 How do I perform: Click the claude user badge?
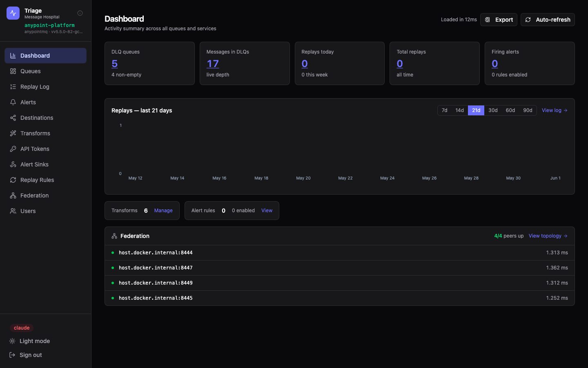tap(22, 328)
